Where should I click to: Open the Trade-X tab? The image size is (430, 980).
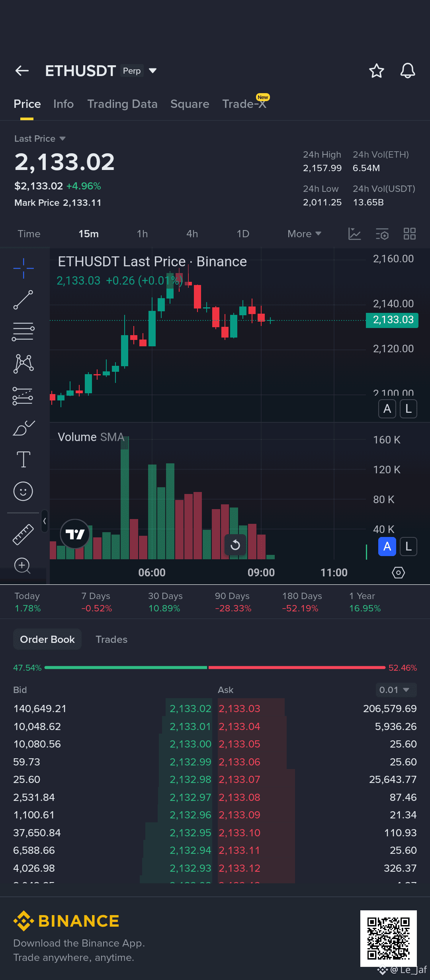(244, 104)
